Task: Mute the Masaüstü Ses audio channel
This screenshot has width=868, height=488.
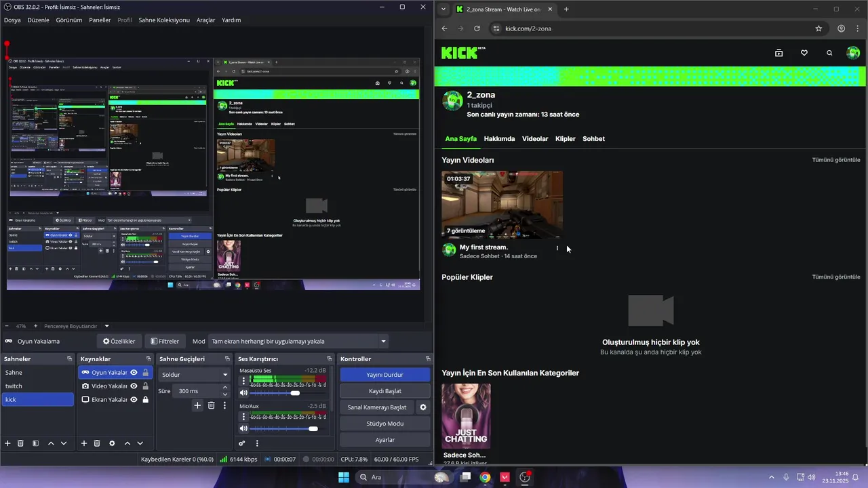Action: [243, 393]
